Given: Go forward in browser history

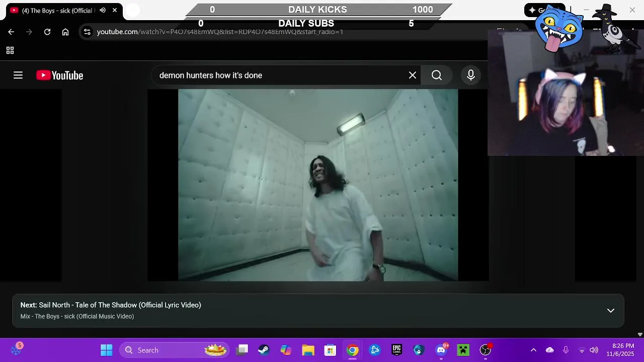Looking at the screenshot, I should coord(29,32).
